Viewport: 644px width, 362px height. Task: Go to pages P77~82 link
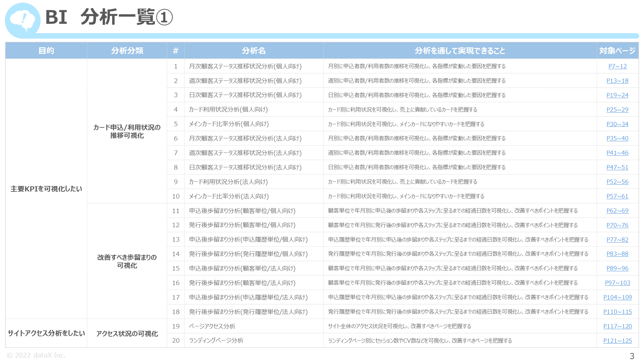[x=617, y=240]
